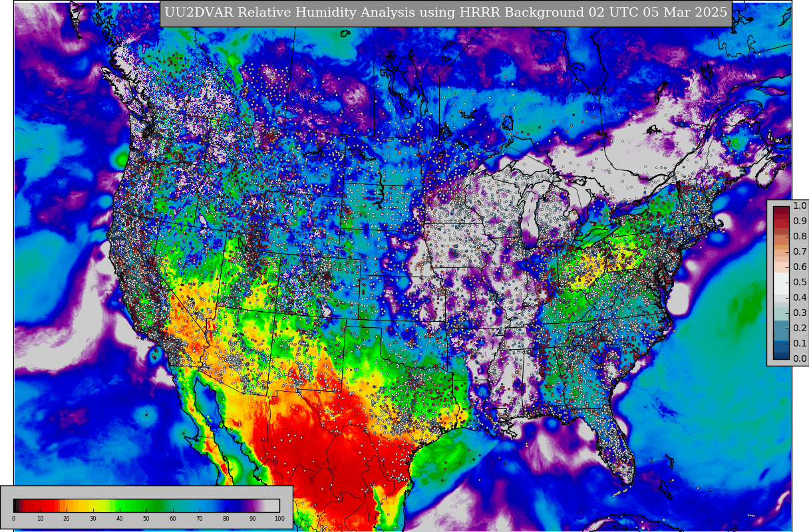This screenshot has width=809, height=532.
Task: Click the 70 tick label on humidity colorbar
Action: tap(200, 519)
